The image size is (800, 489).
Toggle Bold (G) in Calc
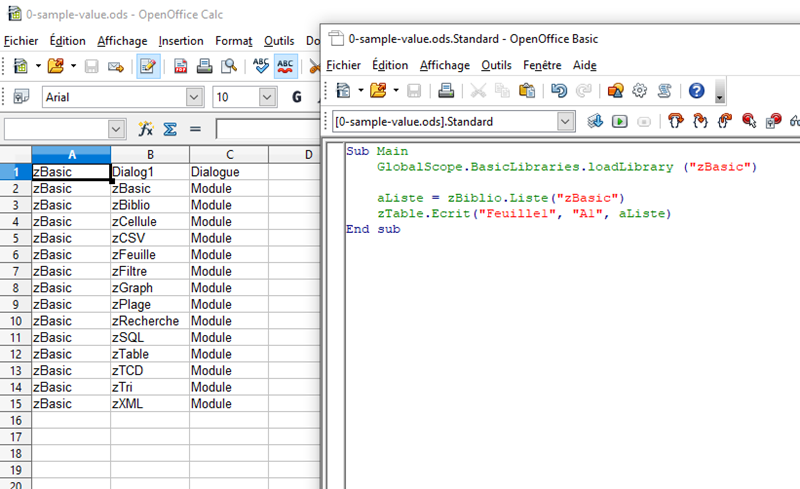point(296,97)
